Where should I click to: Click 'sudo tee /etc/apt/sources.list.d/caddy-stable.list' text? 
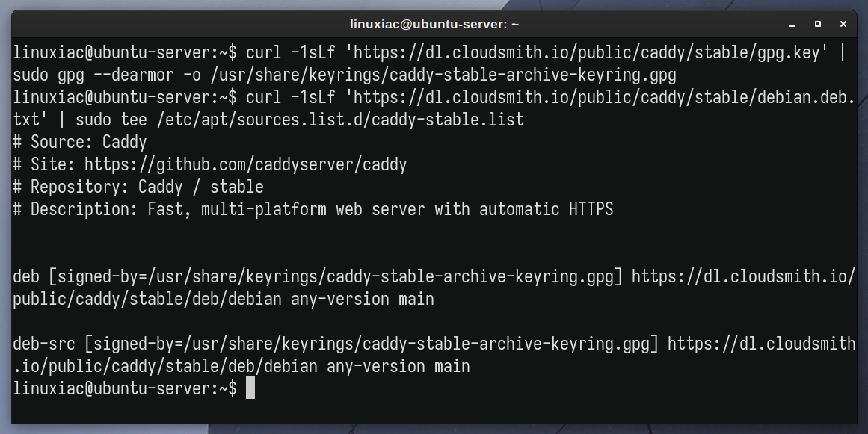[300, 120]
